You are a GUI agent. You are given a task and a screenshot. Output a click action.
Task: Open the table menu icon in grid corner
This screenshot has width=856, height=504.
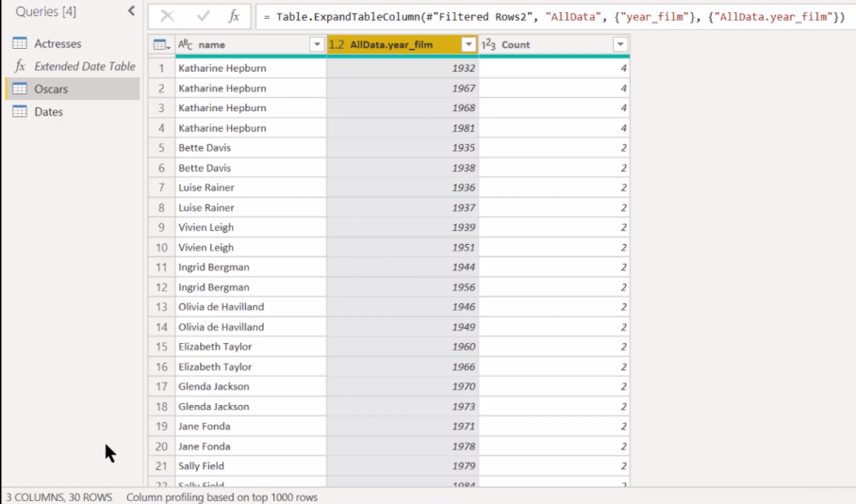click(161, 44)
